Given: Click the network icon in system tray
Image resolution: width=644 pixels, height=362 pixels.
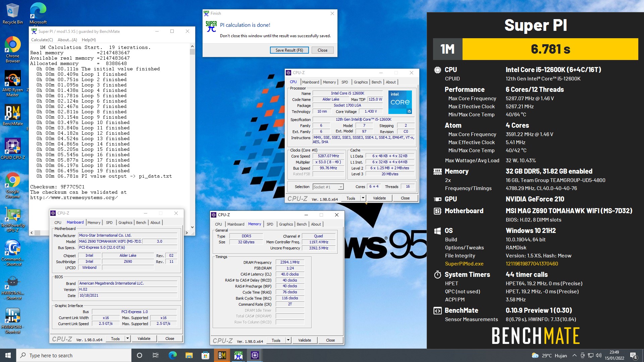Looking at the screenshot, I should [x=590, y=355].
